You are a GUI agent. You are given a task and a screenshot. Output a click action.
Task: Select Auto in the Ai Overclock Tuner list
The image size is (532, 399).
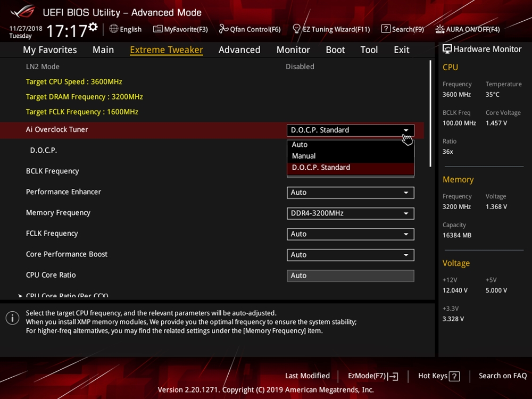[x=300, y=145]
